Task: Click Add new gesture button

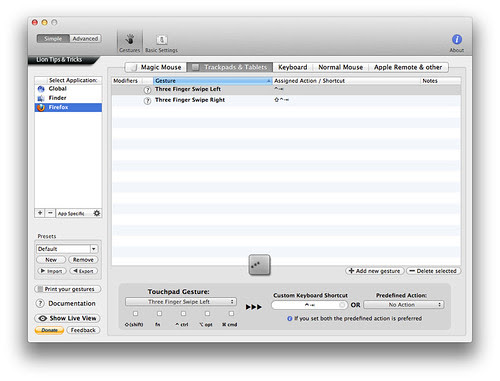Action: (375, 271)
